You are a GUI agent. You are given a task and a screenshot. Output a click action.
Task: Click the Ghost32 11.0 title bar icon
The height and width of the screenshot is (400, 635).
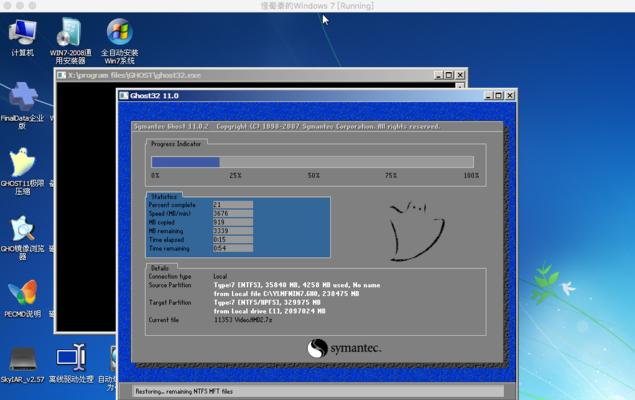point(124,96)
